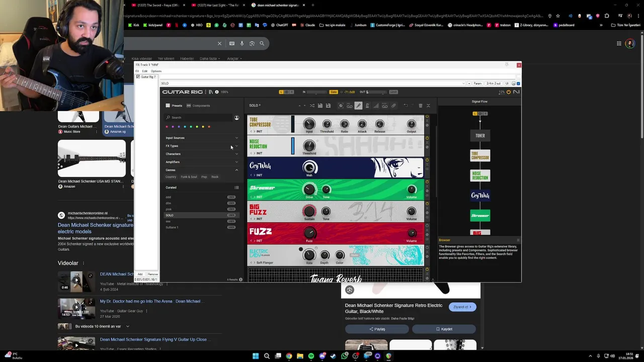
Task: Open the Edit menu in FX window
Action: (x=144, y=71)
